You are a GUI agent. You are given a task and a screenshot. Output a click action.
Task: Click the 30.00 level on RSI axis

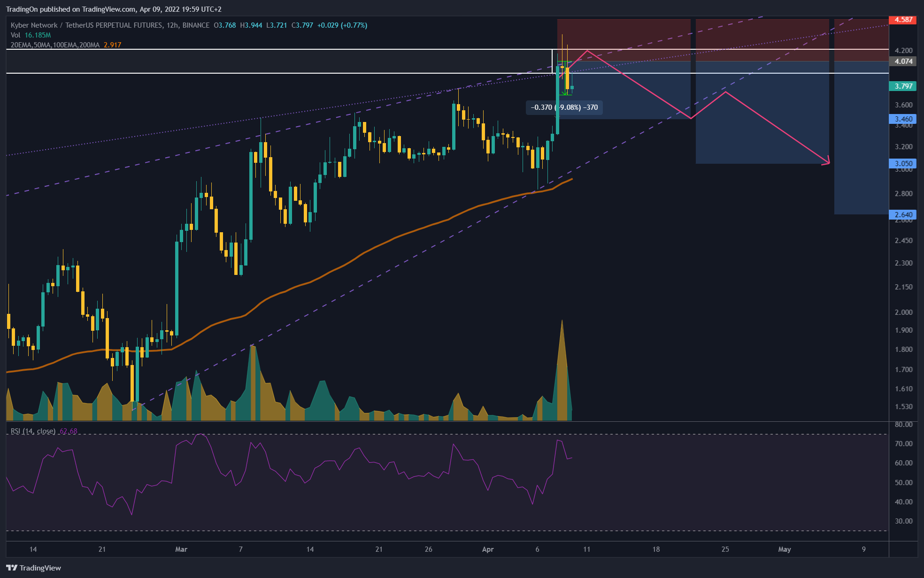pos(904,521)
